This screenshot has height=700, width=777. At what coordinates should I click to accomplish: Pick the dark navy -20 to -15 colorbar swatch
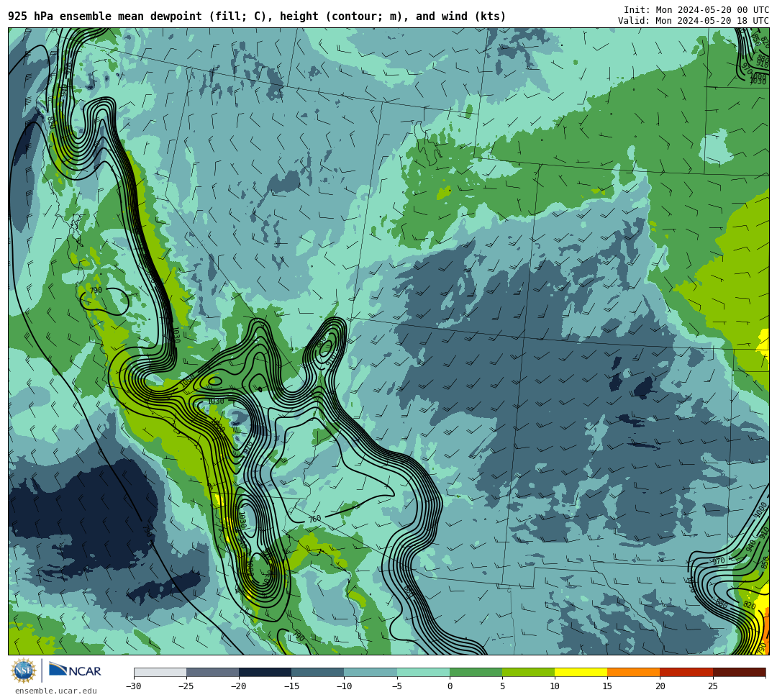click(265, 672)
